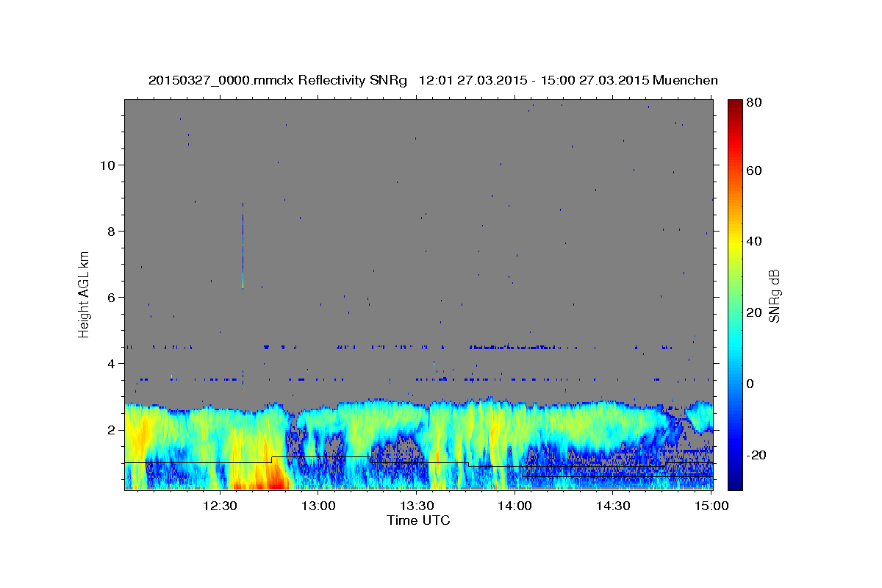Click the height axis label 6
The width and height of the screenshot is (882, 588).
tap(112, 298)
